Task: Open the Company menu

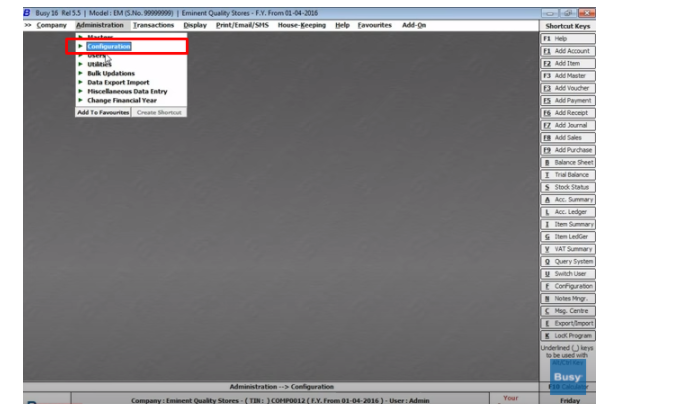Action: [51, 25]
